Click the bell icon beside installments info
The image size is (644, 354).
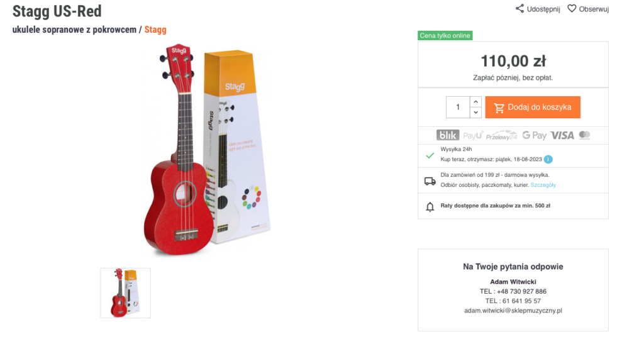click(x=430, y=206)
